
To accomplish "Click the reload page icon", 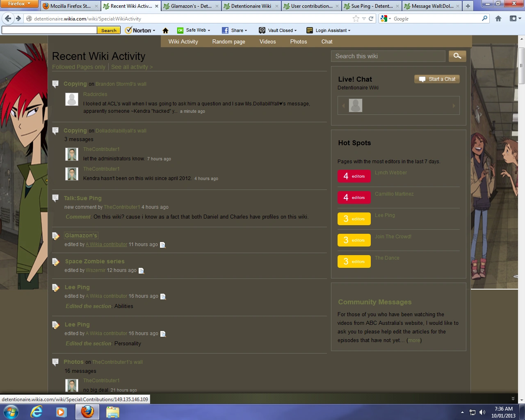I will tap(371, 18).
